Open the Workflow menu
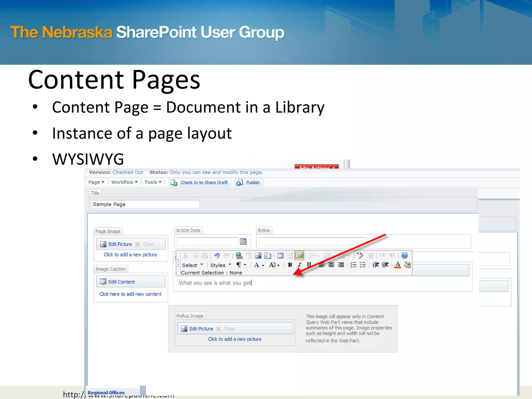This screenshot has height=399, width=532. click(x=124, y=182)
